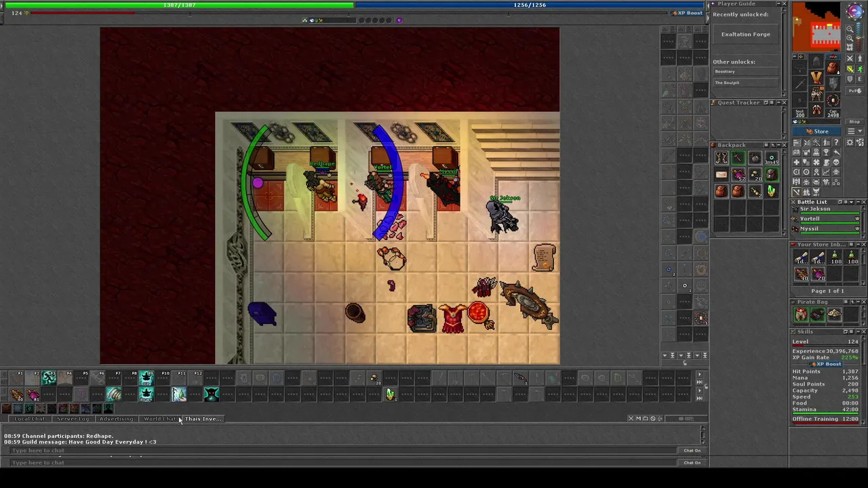Click the helmet equipment slot
This screenshot has height=488, width=868.
(x=816, y=61)
